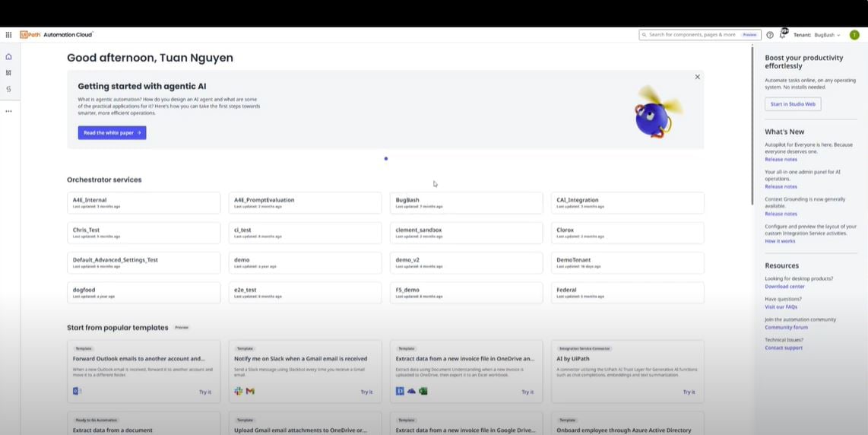
Task: Click the robot mascot illustration in banner
Action: point(657,111)
